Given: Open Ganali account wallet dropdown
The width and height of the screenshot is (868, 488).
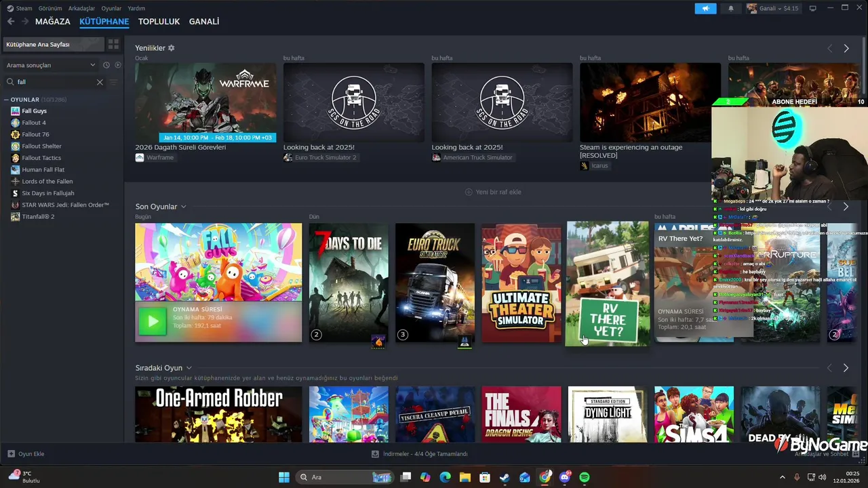Looking at the screenshot, I should pyautogui.click(x=773, y=8).
